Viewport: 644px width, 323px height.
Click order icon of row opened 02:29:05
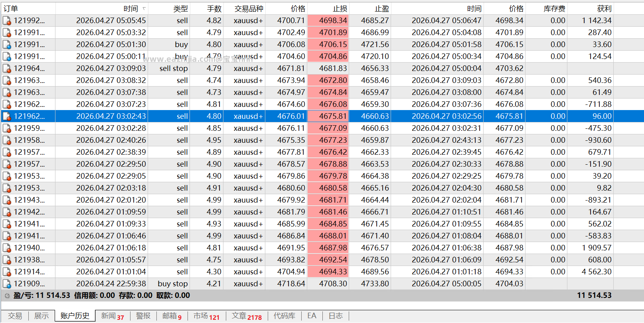(x=7, y=176)
